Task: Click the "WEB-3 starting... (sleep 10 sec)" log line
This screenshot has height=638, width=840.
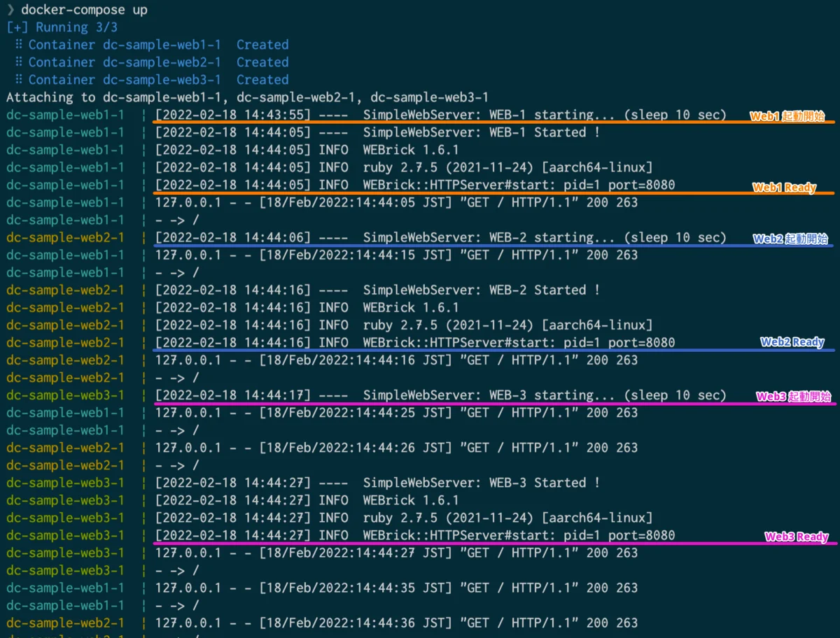Action: point(367,395)
